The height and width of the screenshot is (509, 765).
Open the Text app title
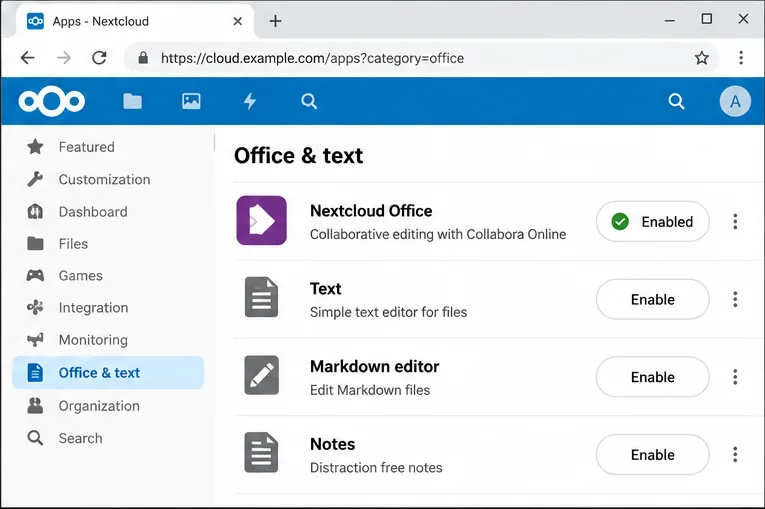[x=325, y=289]
